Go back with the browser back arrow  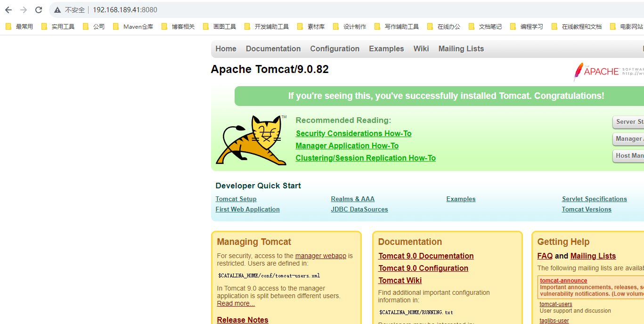pyautogui.click(x=8, y=10)
